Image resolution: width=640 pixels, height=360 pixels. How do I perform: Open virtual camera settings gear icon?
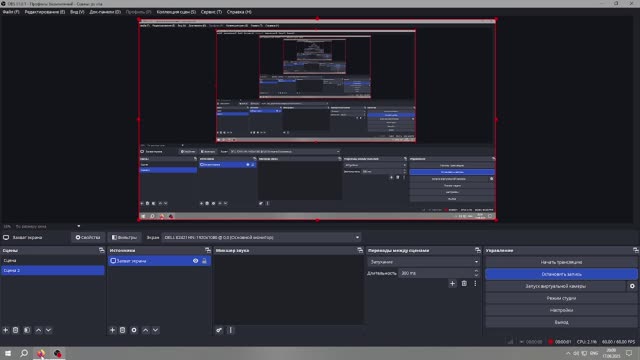click(632, 286)
